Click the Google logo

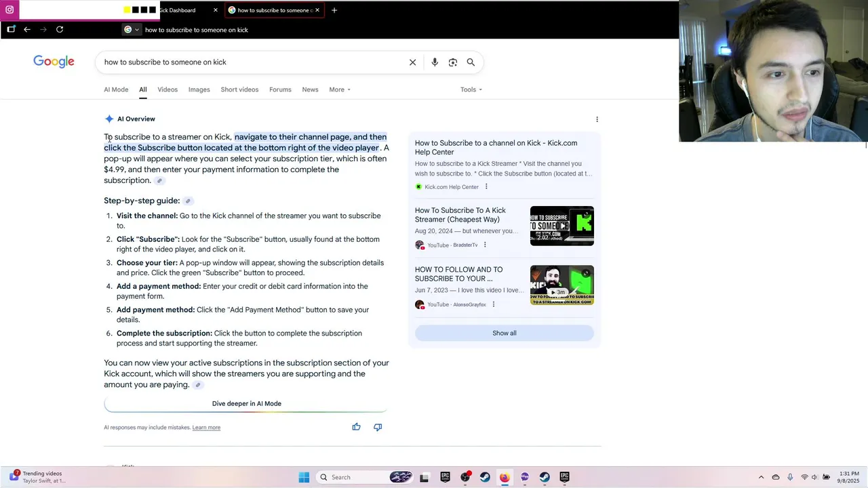coord(54,62)
